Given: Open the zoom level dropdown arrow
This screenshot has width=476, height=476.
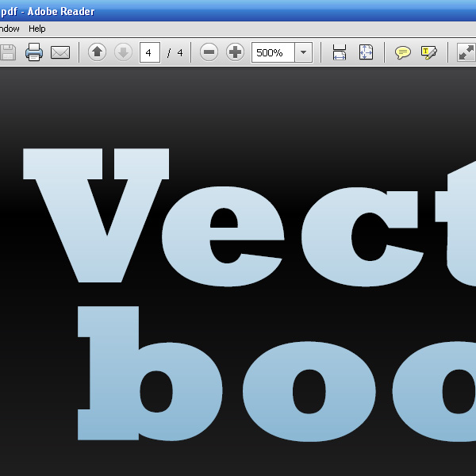Looking at the screenshot, I should pos(303,52).
